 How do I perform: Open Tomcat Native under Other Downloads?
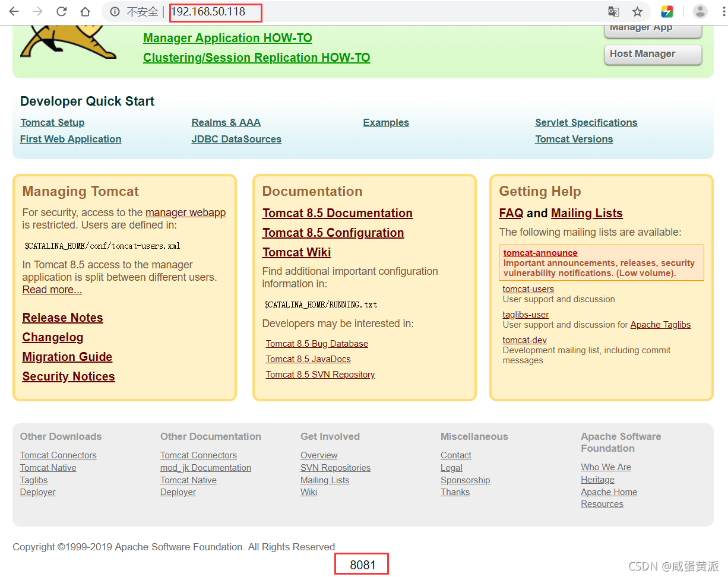point(48,468)
